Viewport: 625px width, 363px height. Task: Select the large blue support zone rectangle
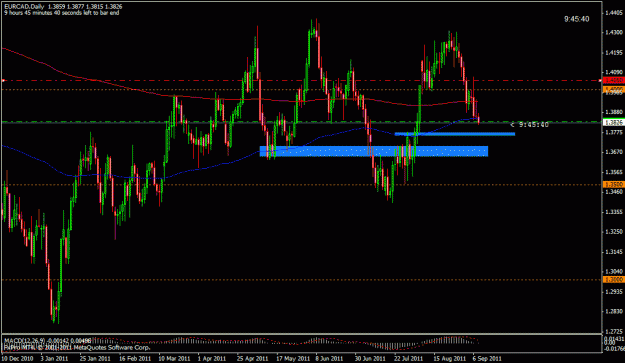point(373,151)
